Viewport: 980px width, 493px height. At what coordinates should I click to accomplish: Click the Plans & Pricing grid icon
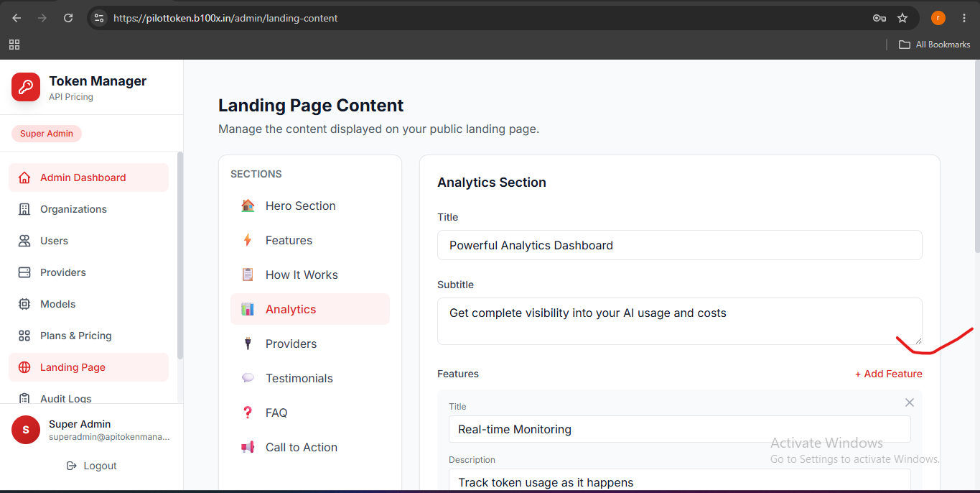pos(24,336)
